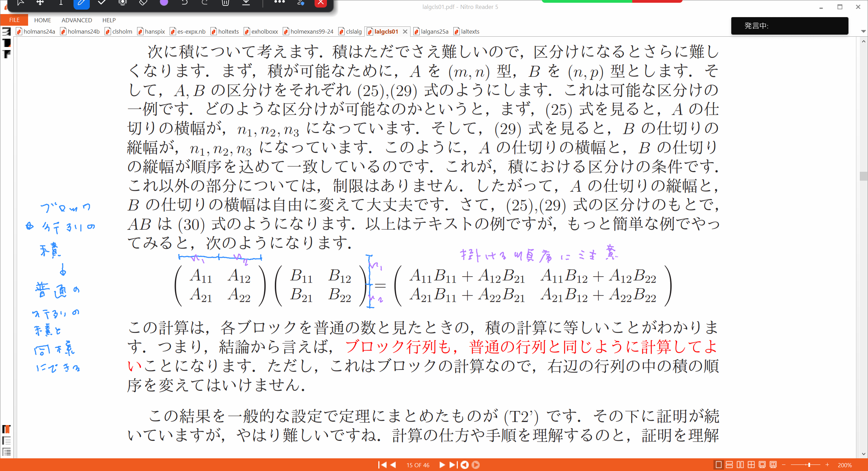The height and width of the screenshot is (471, 868).
Task: Open the purple pen color picker
Action: (164, 3)
